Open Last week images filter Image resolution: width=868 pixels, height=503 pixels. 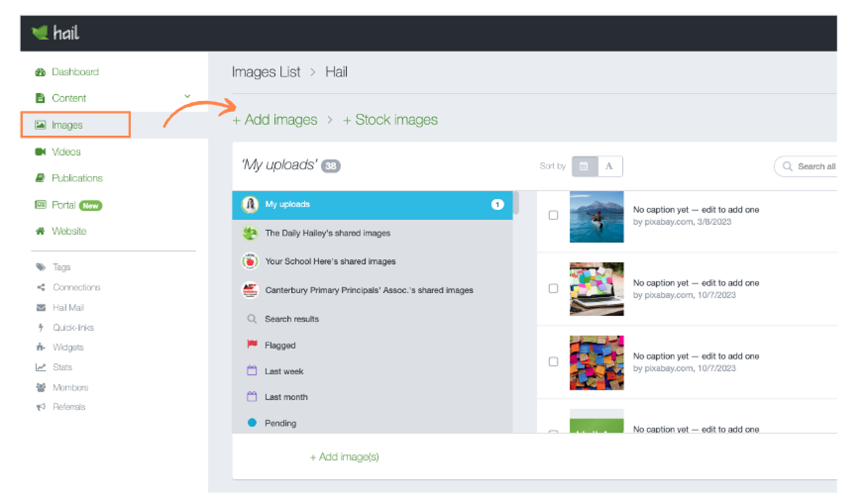(284, 371)
